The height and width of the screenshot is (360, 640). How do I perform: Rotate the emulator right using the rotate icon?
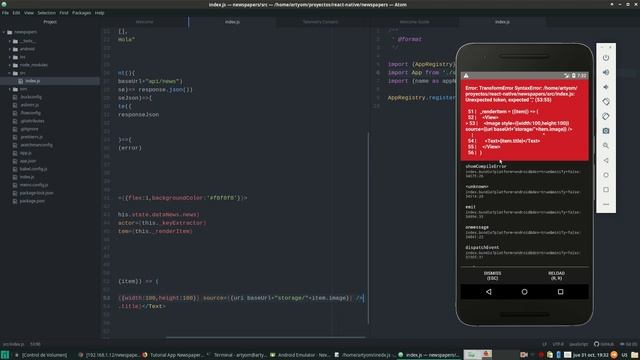pyautogui.click(x=606, y=116)
